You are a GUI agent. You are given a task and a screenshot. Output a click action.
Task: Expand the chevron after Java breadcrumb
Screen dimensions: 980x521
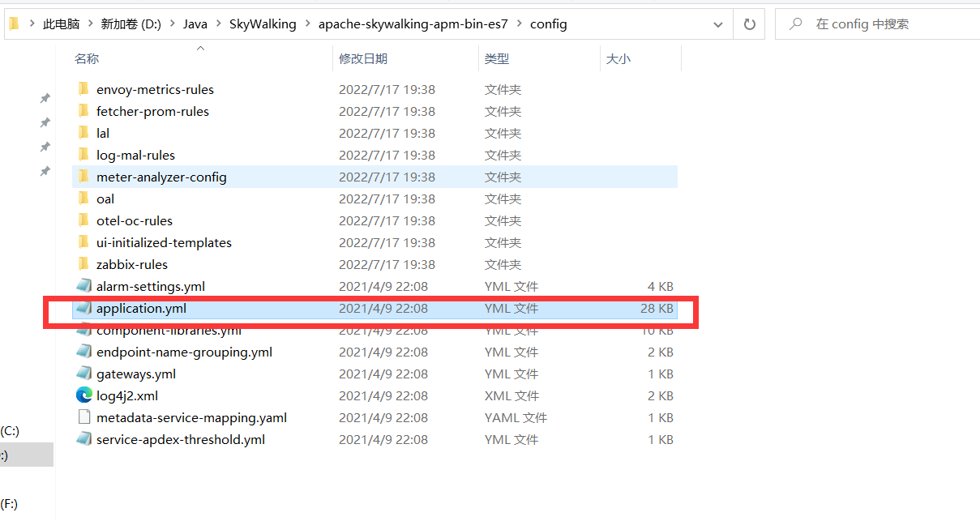coord(218,24)
